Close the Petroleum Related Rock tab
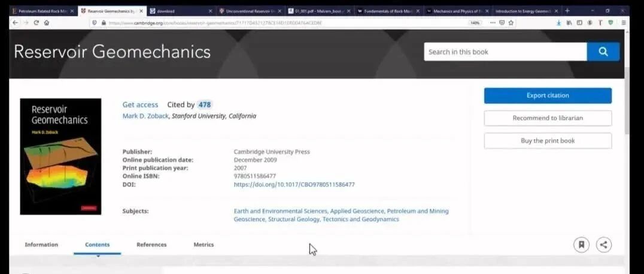 click(x=72, y=11)
